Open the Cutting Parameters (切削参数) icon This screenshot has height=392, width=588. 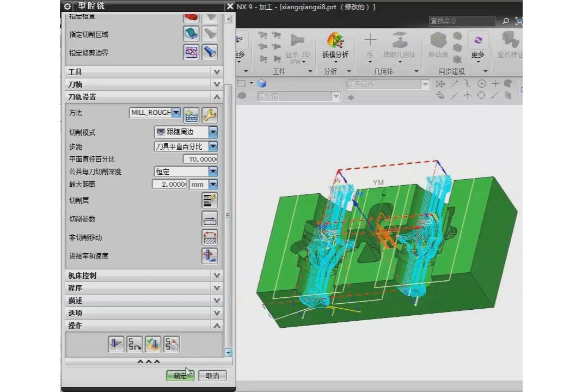tap(210, 219)
